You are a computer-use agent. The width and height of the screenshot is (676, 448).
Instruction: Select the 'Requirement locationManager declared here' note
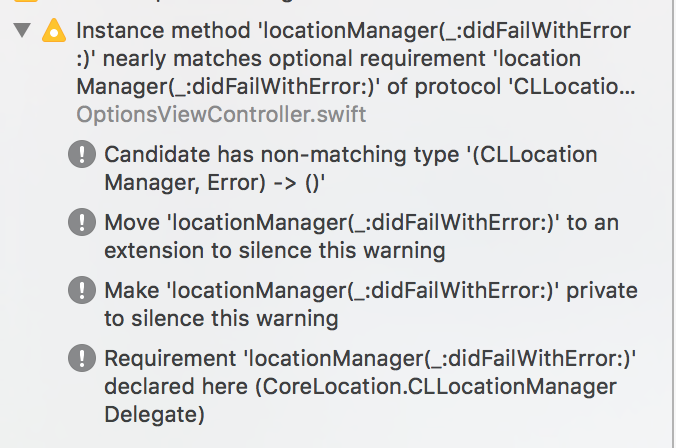370,386
